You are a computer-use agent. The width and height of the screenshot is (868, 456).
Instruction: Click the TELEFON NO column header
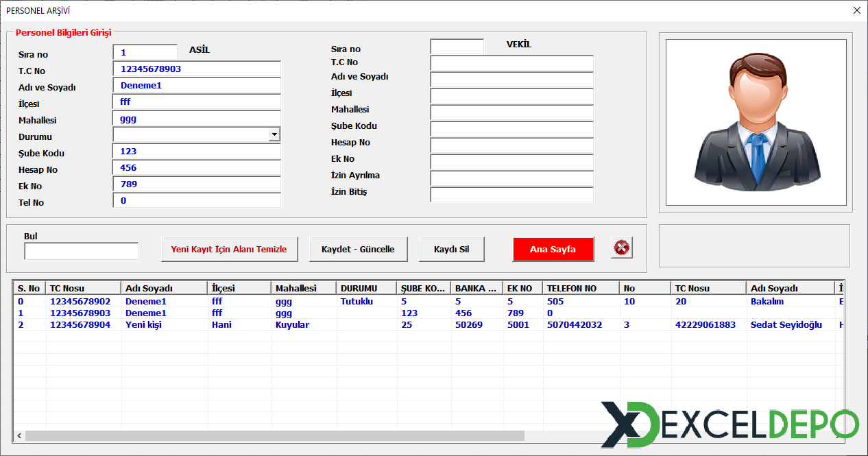[581, 288]
